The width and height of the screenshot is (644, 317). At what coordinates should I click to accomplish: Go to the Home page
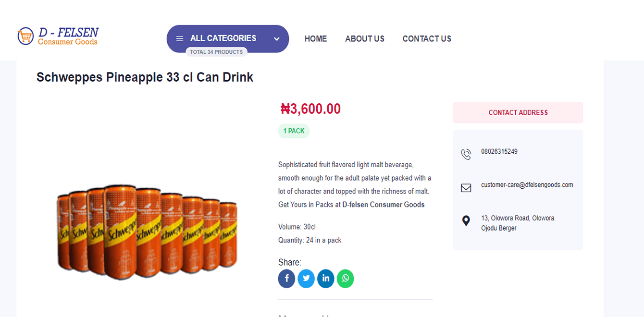(x=316, y=39)
